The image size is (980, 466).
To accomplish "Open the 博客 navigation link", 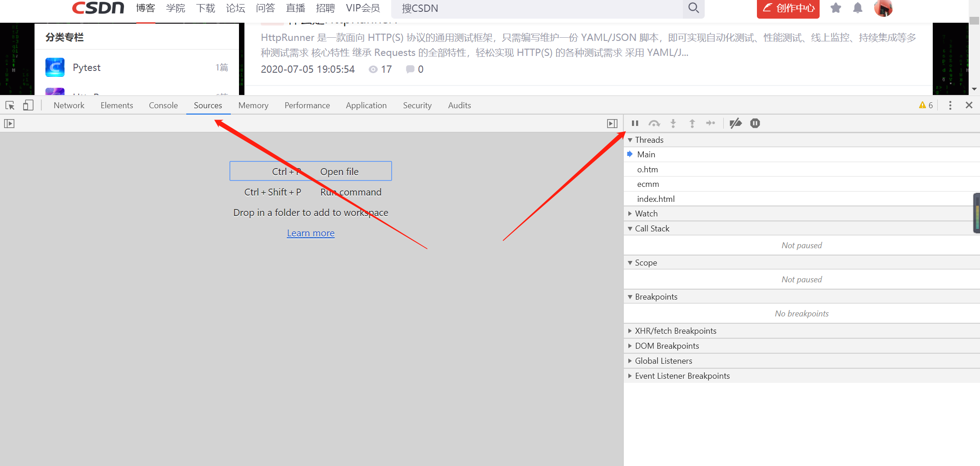I will [x=145, y=8].
